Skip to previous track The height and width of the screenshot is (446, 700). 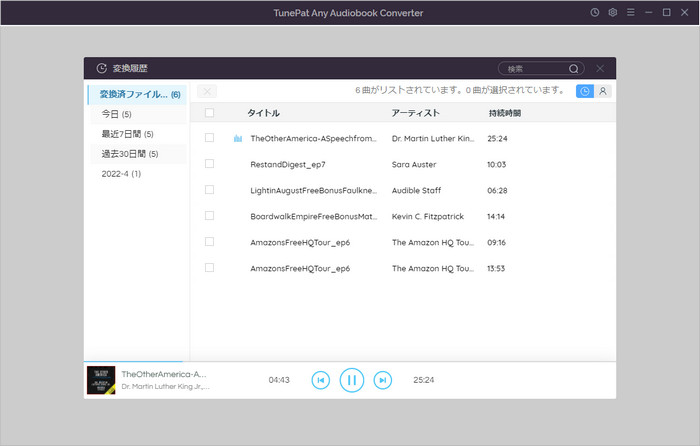321,380
